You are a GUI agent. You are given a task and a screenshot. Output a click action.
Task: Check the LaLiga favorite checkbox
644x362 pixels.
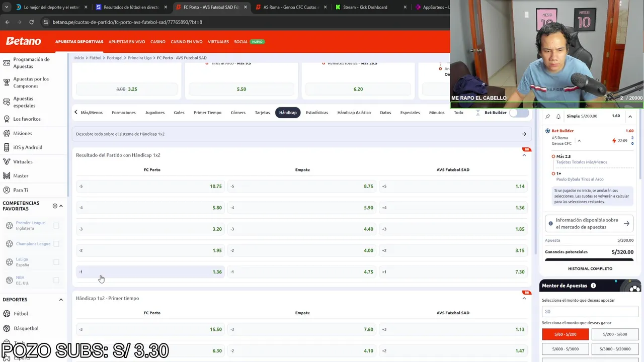(x=56, y=262)
